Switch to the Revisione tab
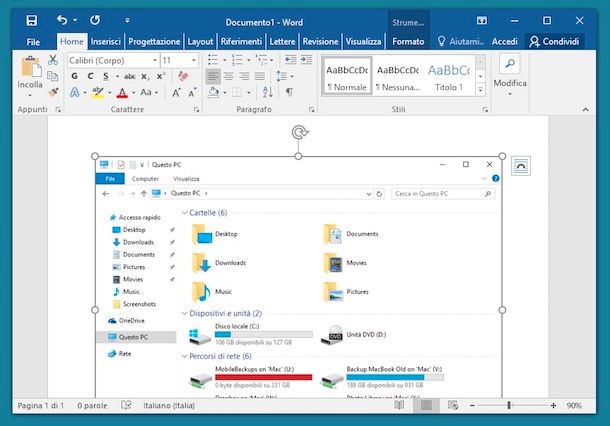The image size is (610, 426). (x=321, y=42)
